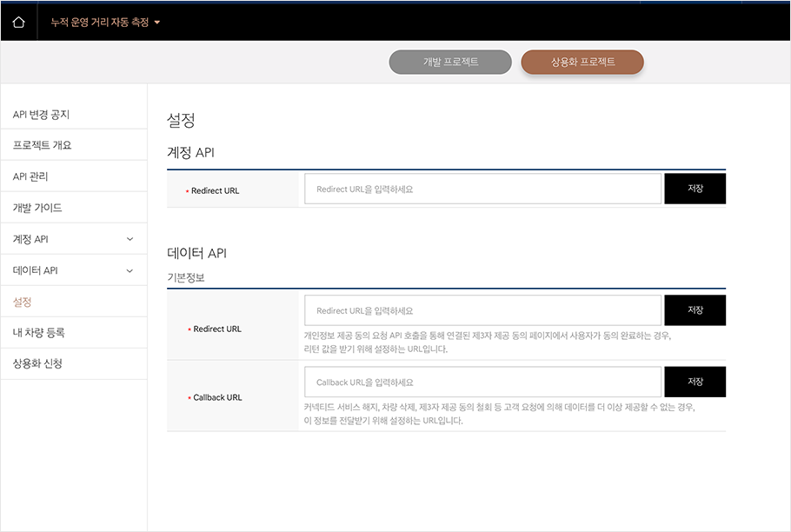Select the 상용화 프로젝트 tab
791x532 pixels.
point(582,62)
